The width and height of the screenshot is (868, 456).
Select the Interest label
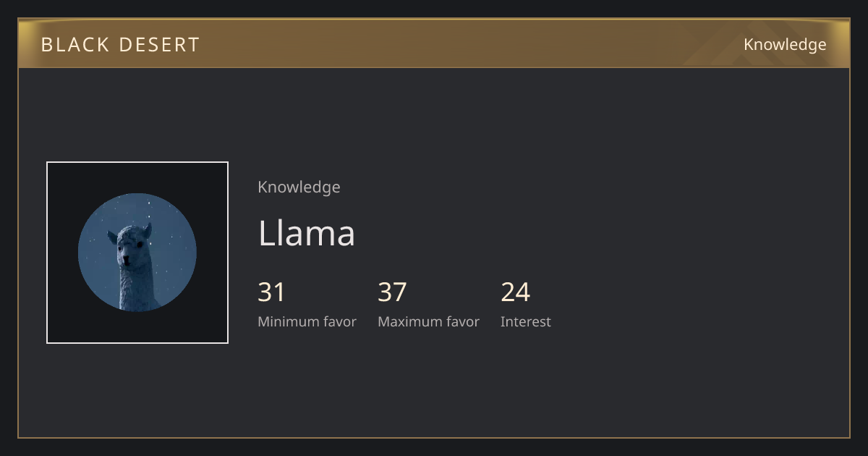click(x=526, y=322)
